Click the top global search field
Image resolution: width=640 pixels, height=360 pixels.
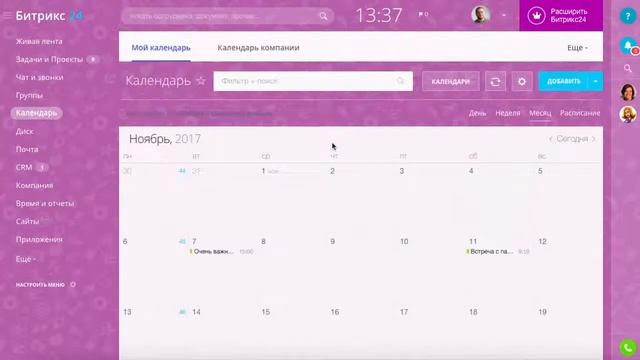(x=227, y=16)
